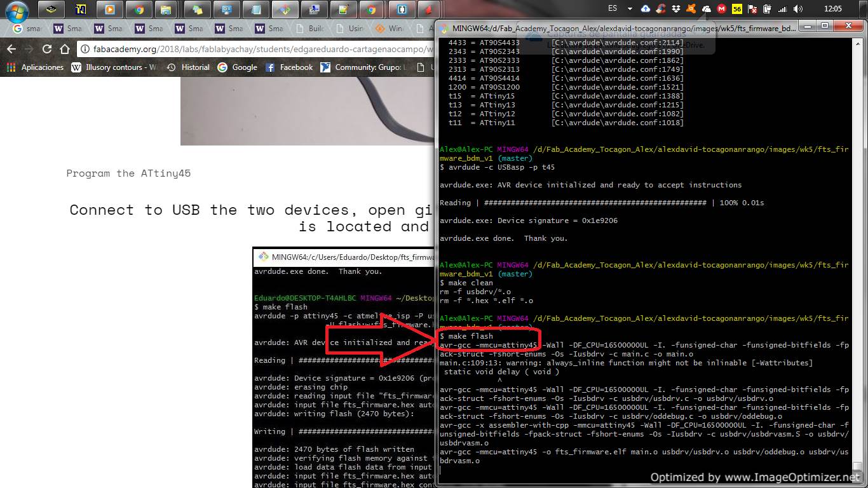The height and width of the screenshot is (488, 868).
Task: Click the clock showing 12:05
Action: [832, 9]
